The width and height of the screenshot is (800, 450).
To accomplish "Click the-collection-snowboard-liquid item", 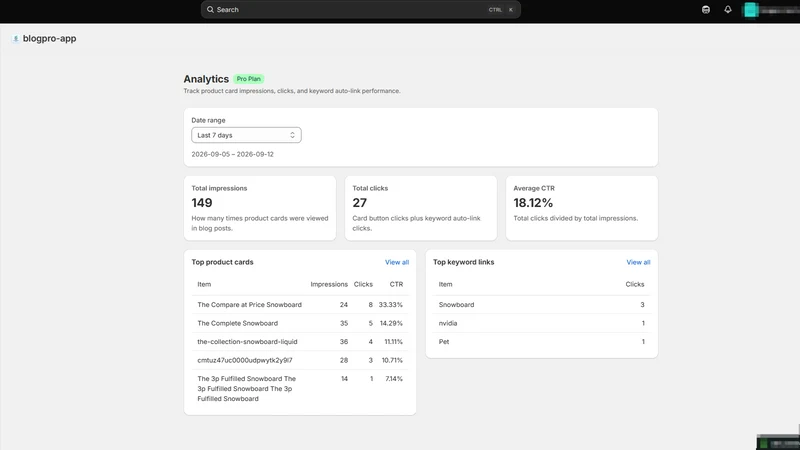I will 247,342.
